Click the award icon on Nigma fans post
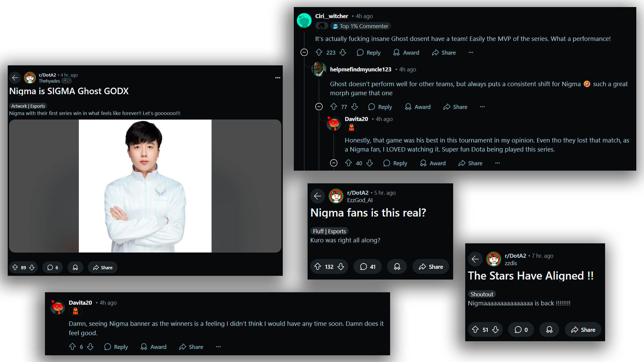 397,267
